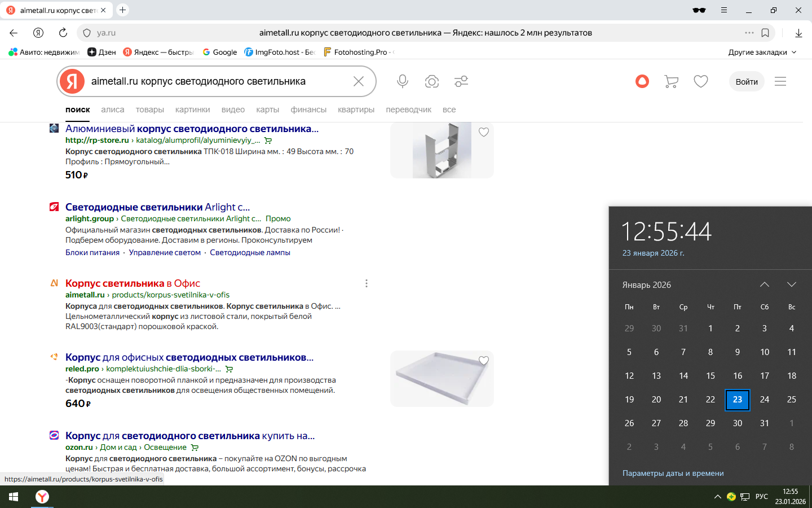The width and height of the screenshot is (812, 508).
Task: Open the Windows Start menu
Action: [14, 497]
